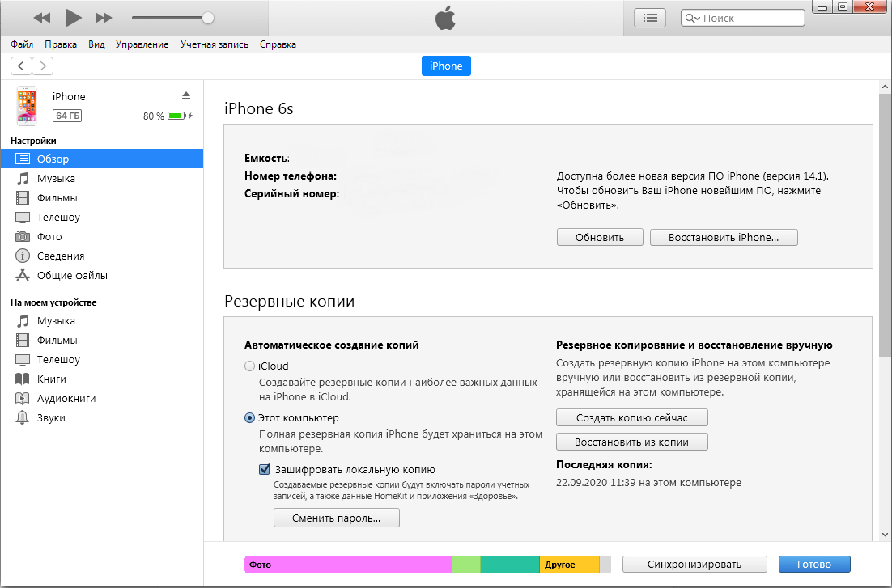Viewport: 892px width, 588px height.
Task: Eject the iPhone device
Action: click(x=186, y=95)
